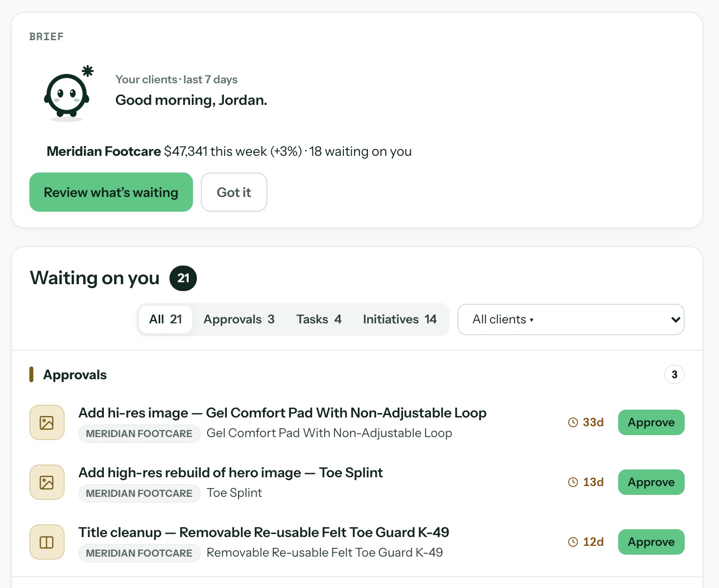Open 'Add high-res rebuild of hero image' title
This screenshot has height=588, width=719.
click(x=231, y=473)
